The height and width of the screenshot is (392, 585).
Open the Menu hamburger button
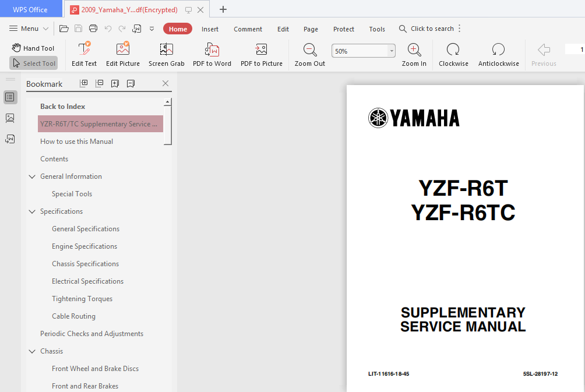tap(29, 29)
